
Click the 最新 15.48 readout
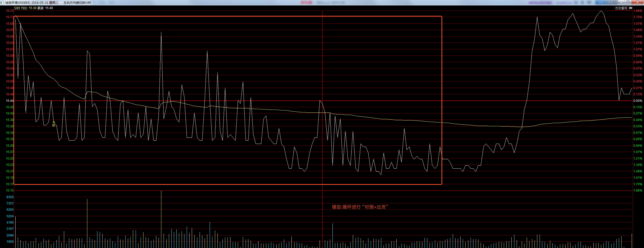point(45,8)
